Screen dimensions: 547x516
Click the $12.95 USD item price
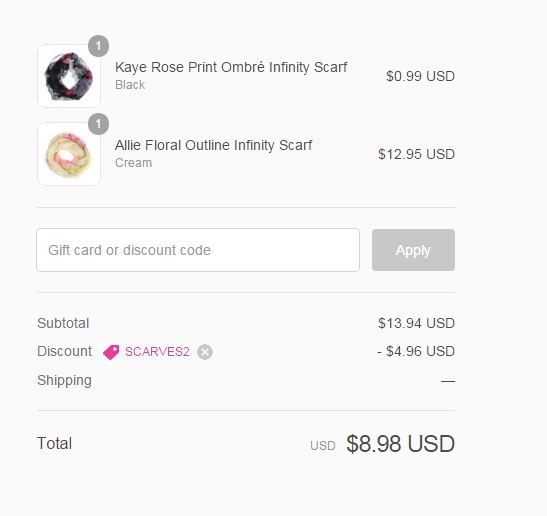point(416,154)
